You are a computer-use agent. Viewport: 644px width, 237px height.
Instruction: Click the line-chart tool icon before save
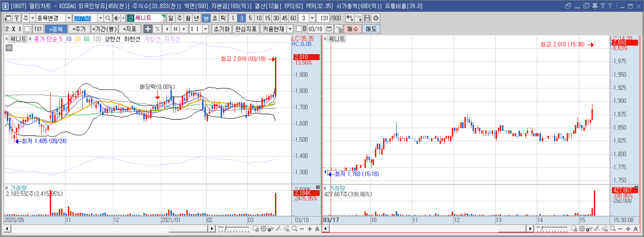click(359, 18)
